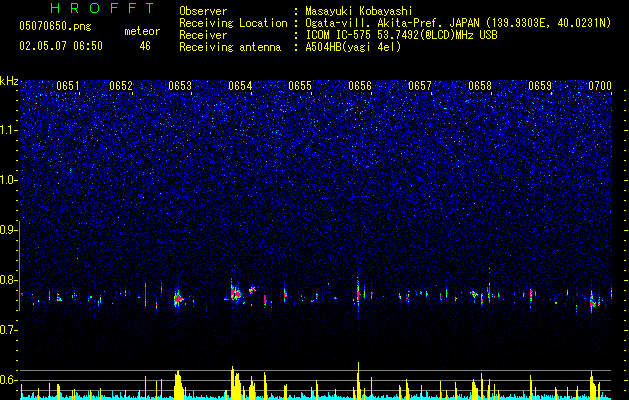Click the 1.0 kHz axis label

tap(9, 180)
